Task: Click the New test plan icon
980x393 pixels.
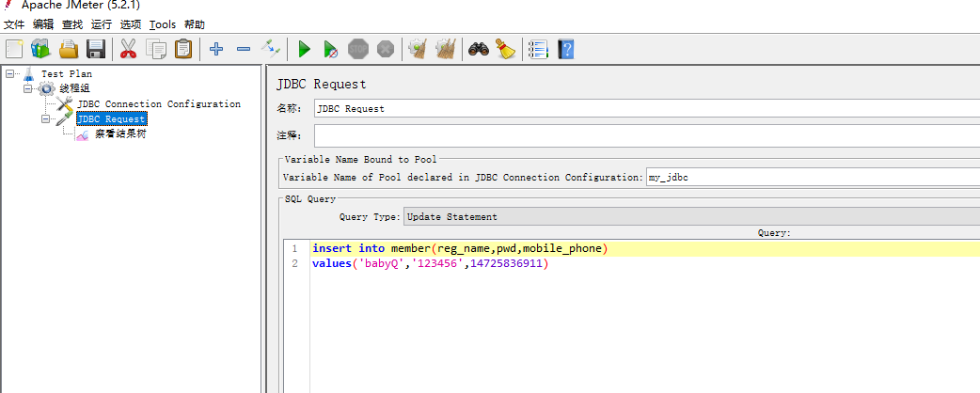Action: 14,49
